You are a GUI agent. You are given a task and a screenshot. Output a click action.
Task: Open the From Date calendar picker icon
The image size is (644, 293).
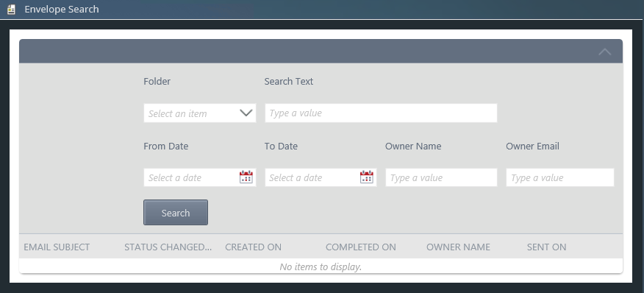(x=246, y=177)
